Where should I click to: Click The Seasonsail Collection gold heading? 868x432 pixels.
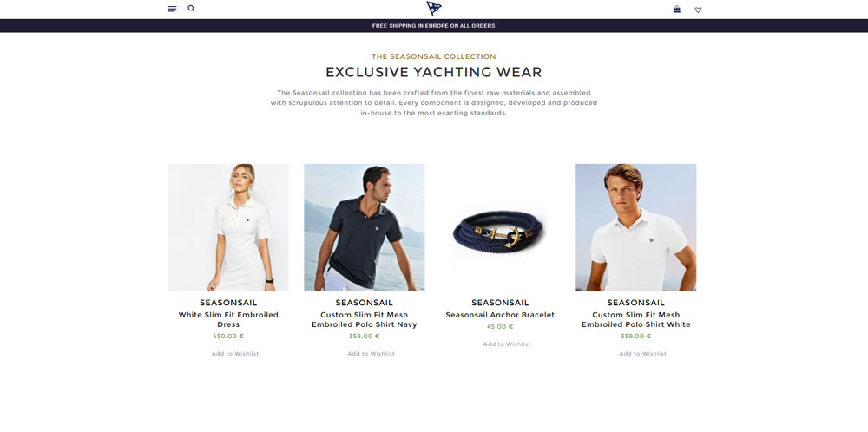tap(434, 56)
